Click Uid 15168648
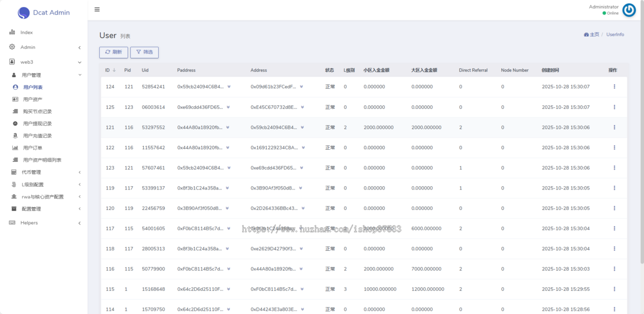Image resolution: width=644 pixels, height=314 pixels. [x=153, y=289]
